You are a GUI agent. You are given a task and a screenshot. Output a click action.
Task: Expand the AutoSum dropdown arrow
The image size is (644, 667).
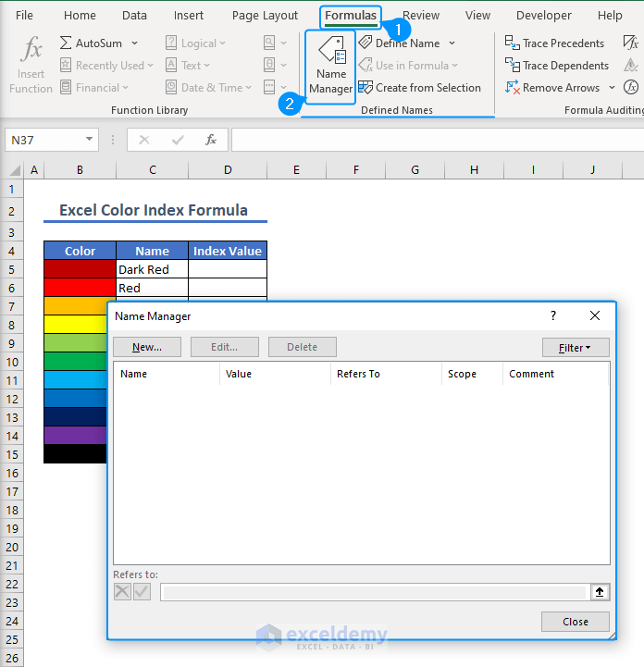134,43
